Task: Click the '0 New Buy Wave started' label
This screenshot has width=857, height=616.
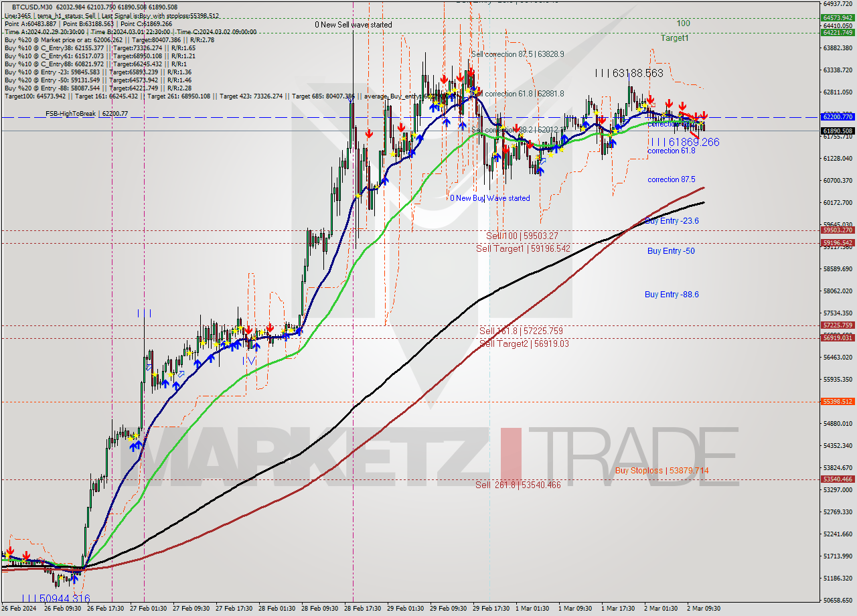Action: pos(490,198)
